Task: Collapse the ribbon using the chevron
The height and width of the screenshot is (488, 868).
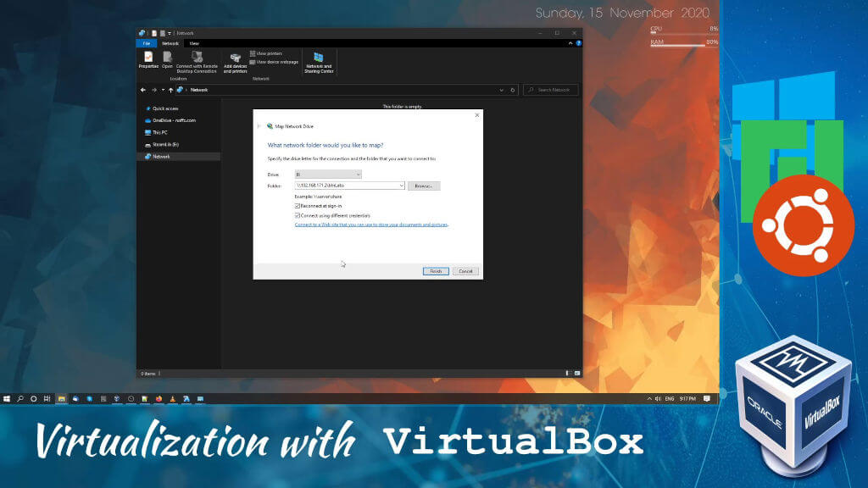Action: tap(570, 42)
